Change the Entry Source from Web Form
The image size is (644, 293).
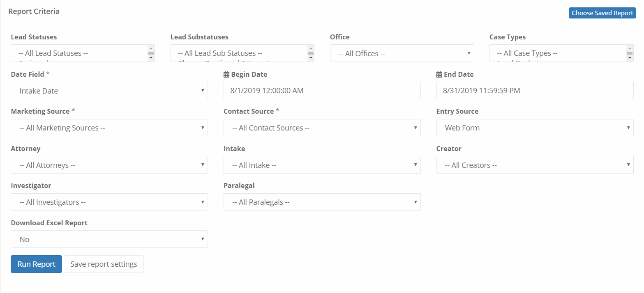coord(535,128)
